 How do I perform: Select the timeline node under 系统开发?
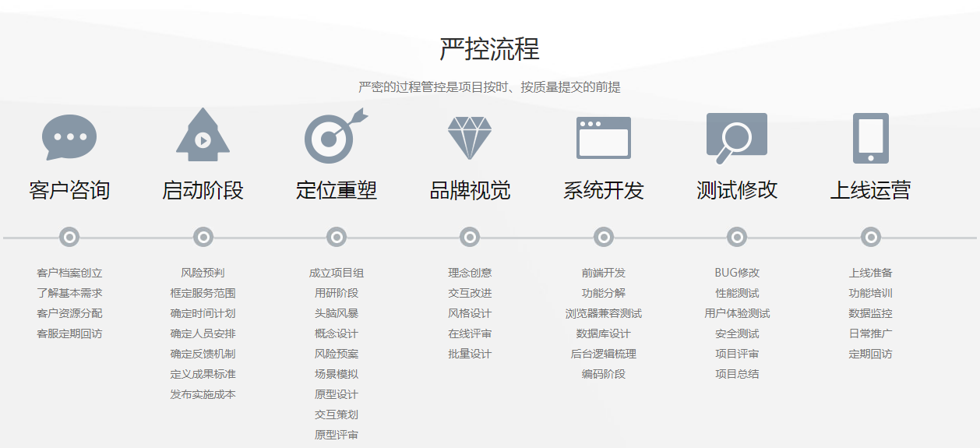604,237
